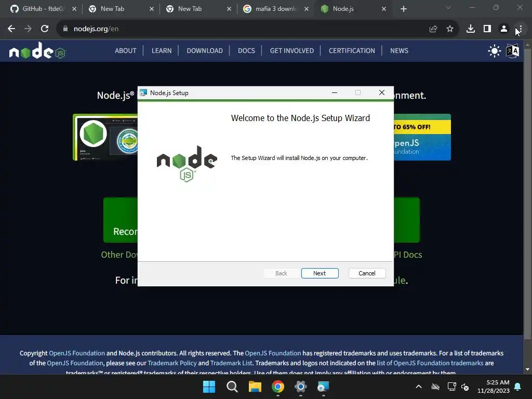Open the language translation icon

(x=512, y=51)
